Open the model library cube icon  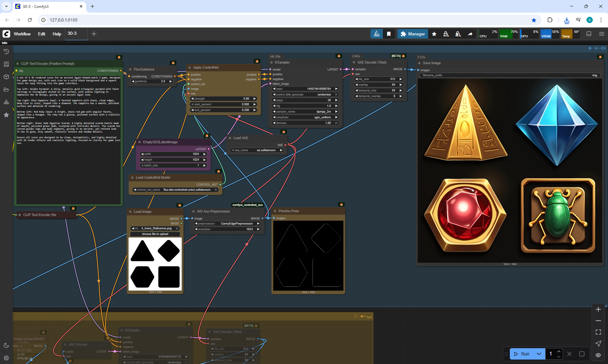(6, 77)
